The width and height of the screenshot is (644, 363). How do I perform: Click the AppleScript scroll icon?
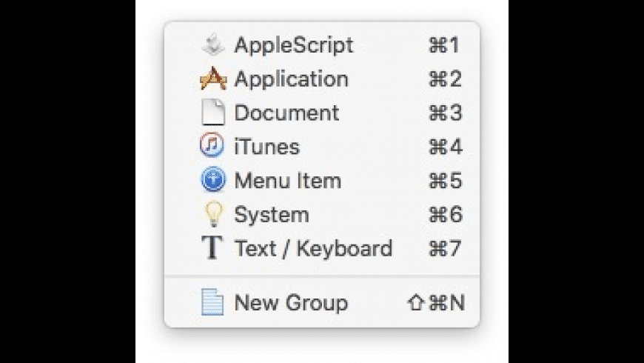pyautogui.click(x=212, y=45)
